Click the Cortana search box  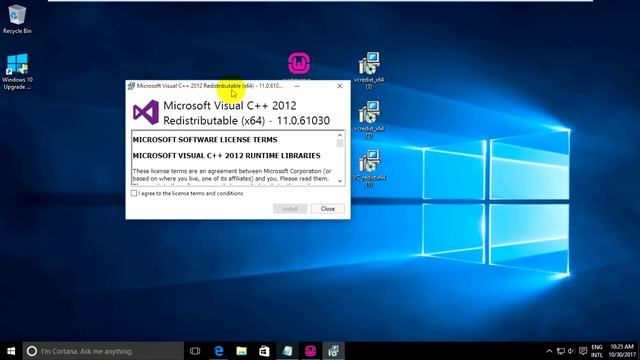103,351
